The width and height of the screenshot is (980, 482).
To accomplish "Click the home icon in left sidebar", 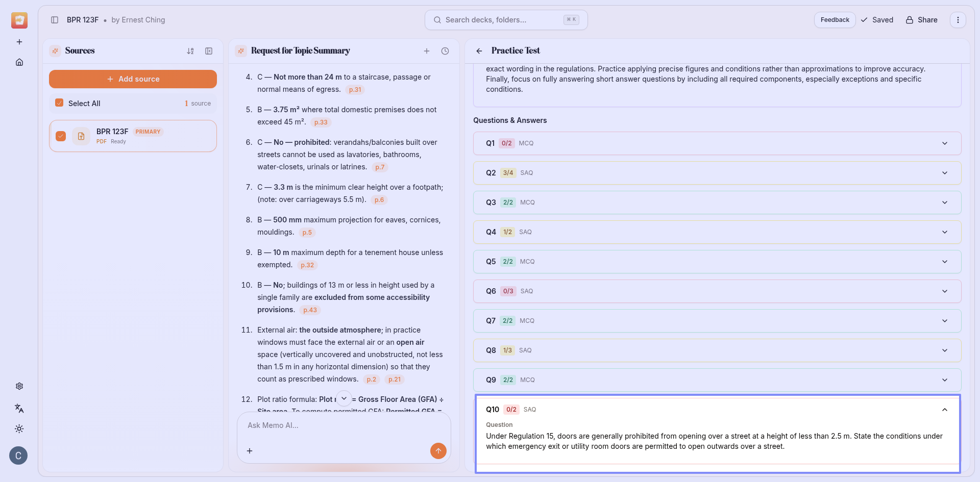I will click(19, 62).
